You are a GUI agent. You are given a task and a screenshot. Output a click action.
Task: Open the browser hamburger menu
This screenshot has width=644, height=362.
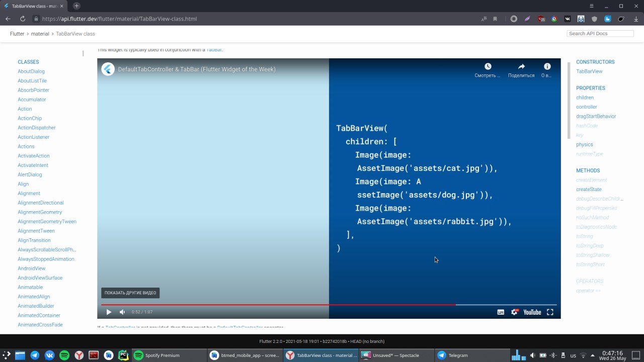pos(592,6)
